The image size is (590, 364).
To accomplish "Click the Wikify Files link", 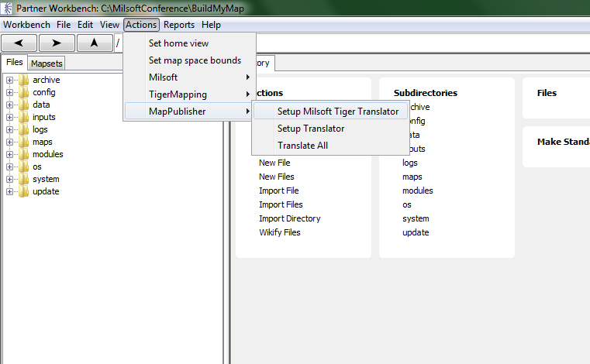I will coord(280,232).
